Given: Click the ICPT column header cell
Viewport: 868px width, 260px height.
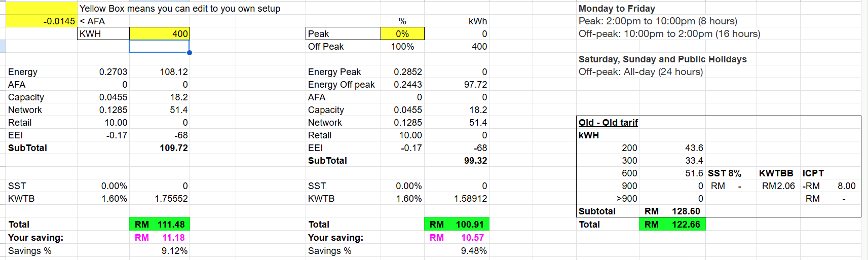Looking at the screenshot, I should [813, 173].
